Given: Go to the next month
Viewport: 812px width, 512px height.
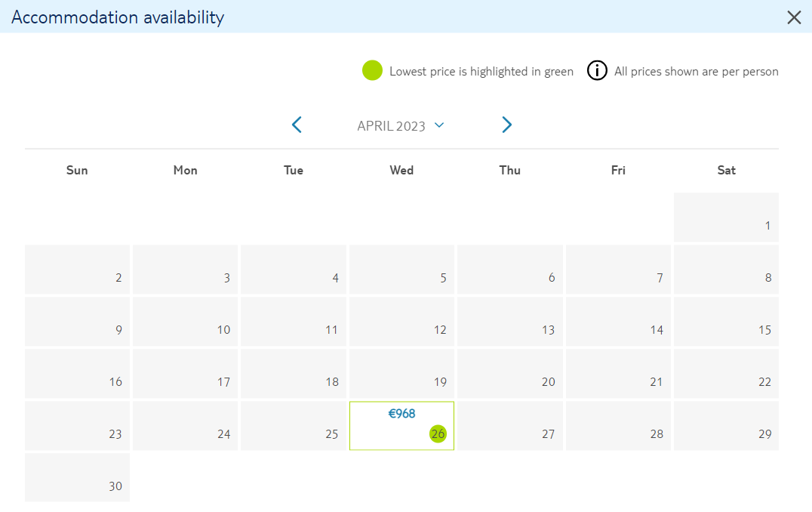Looking at the screenshot, I should point(506,125).
